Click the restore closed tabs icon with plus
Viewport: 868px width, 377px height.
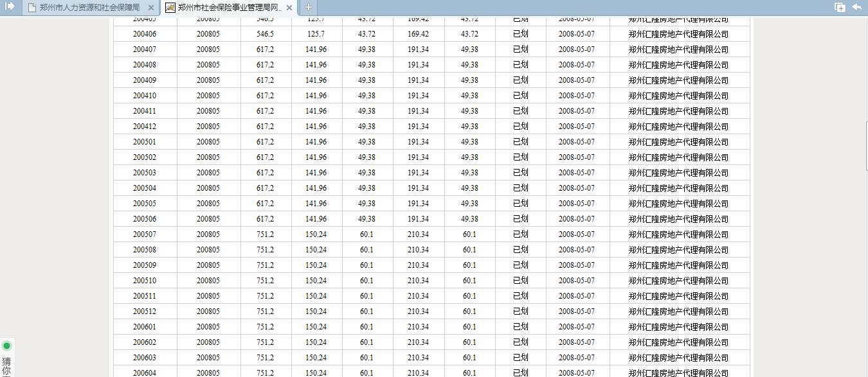[840, 7]
